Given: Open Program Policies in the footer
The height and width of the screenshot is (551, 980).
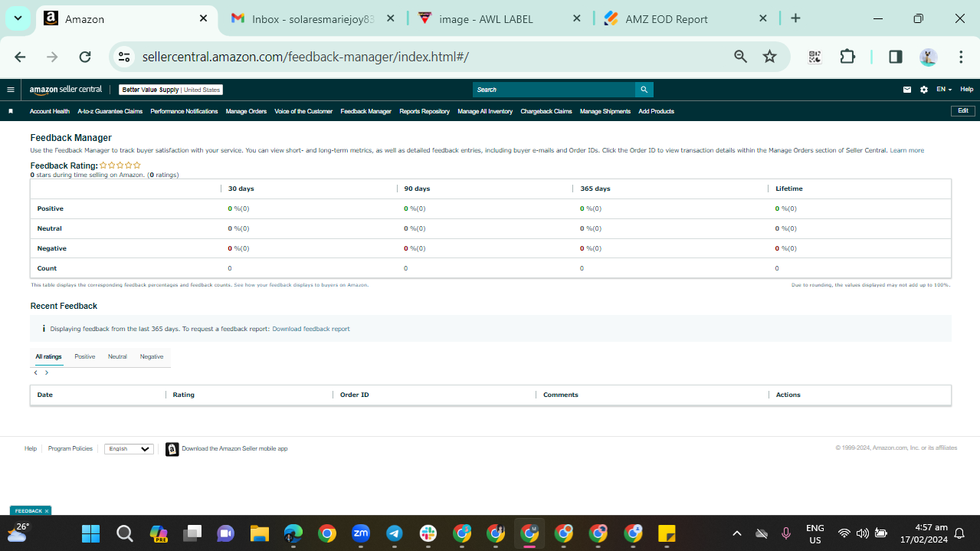Looking at the screenshot, I should click(70, 449).
